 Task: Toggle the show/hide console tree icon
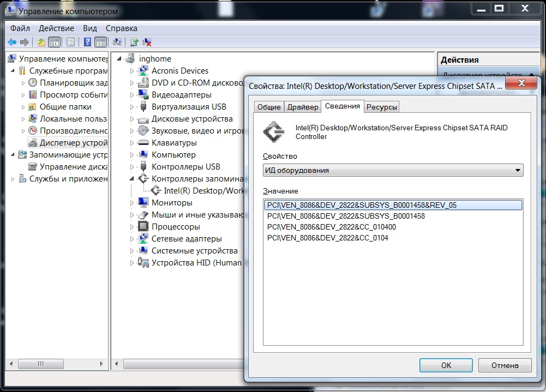point(55,43)
